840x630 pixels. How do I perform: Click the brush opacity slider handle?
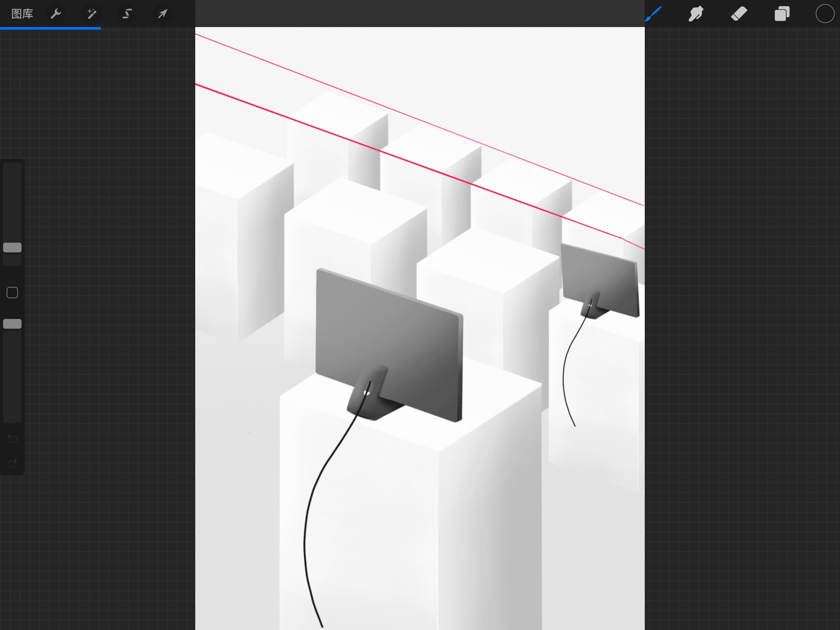click(x=12, y=324)
